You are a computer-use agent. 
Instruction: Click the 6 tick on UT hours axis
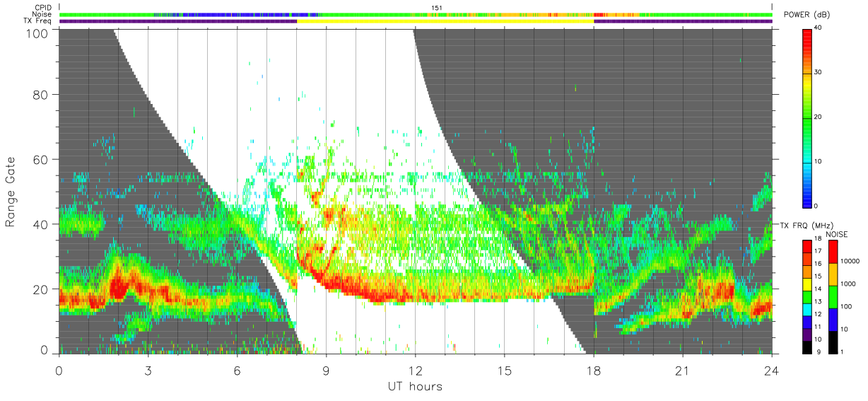tap(237, 370)
